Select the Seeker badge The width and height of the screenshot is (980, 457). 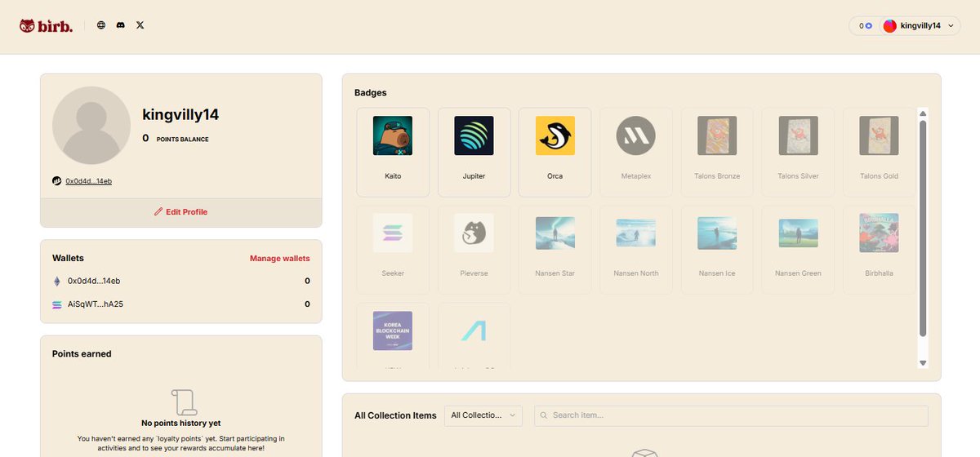click(393, 250)
